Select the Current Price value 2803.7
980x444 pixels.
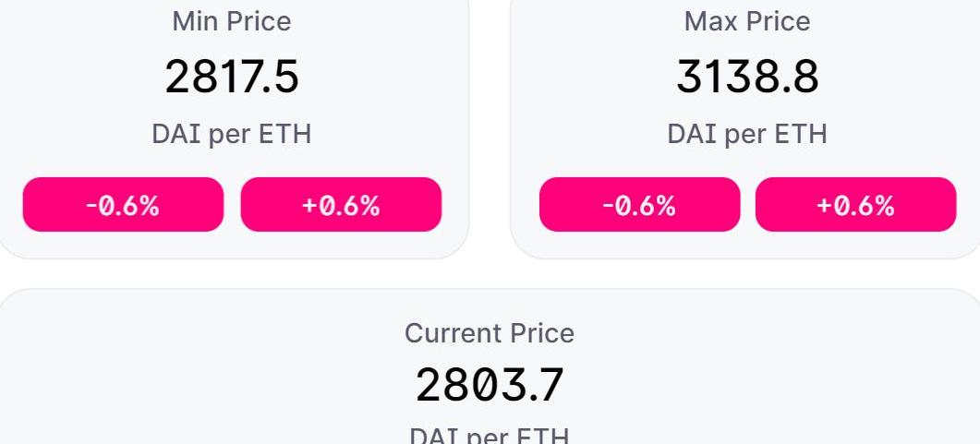tap(490, 385)
